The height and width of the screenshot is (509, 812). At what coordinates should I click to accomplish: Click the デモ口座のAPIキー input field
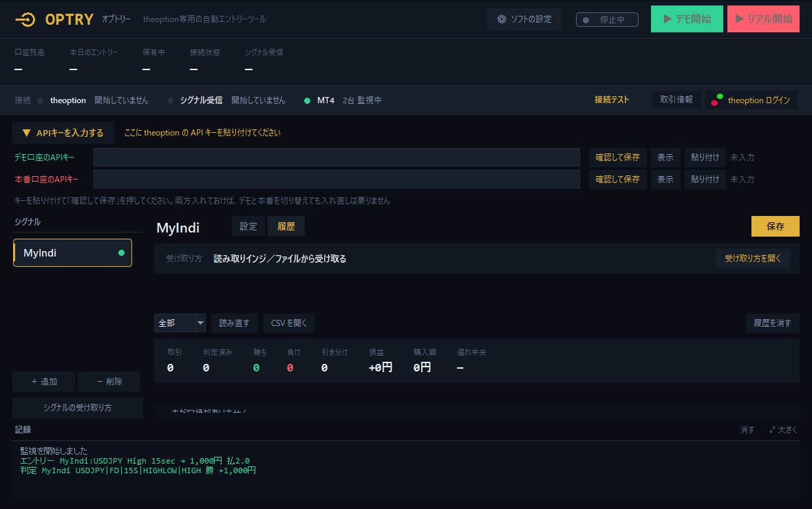[x=336, y=158]
